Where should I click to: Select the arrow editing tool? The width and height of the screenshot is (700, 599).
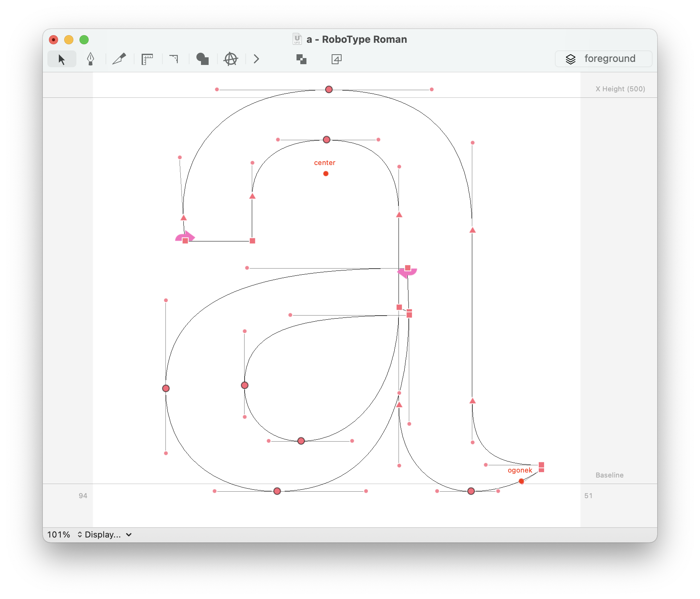(62, 59)
